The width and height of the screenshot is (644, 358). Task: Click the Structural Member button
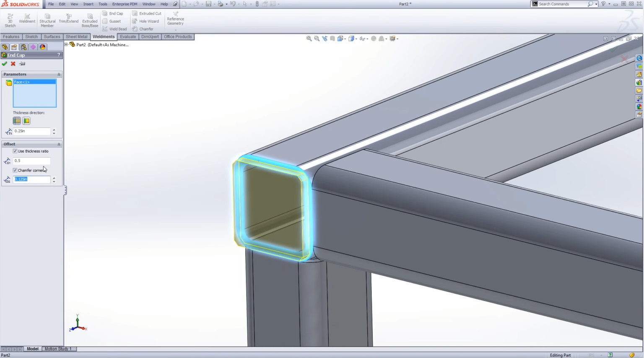(47, 20)
